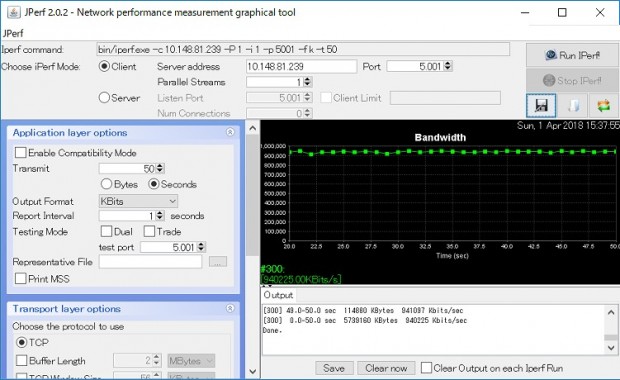The height and width of the screenshot is (380, 620).
Task: Click the Client Limit text field
Action: tap(445, 98)
